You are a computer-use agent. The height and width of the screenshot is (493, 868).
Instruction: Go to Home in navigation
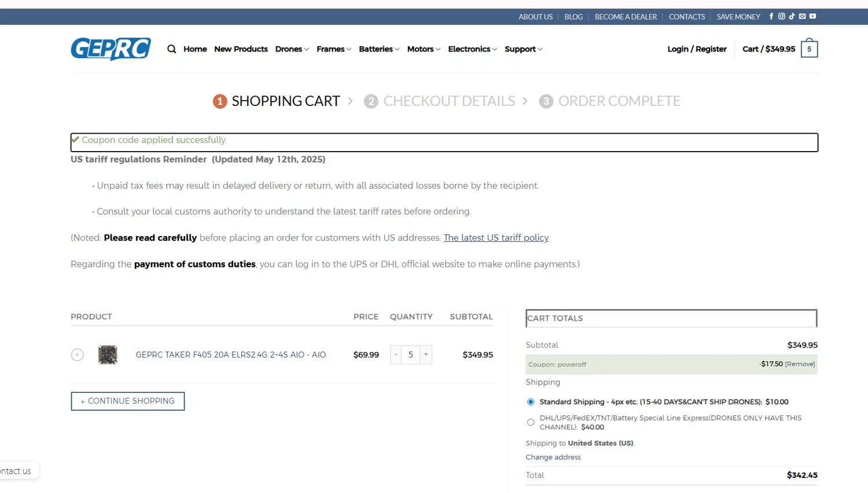[x=195, y=49]
